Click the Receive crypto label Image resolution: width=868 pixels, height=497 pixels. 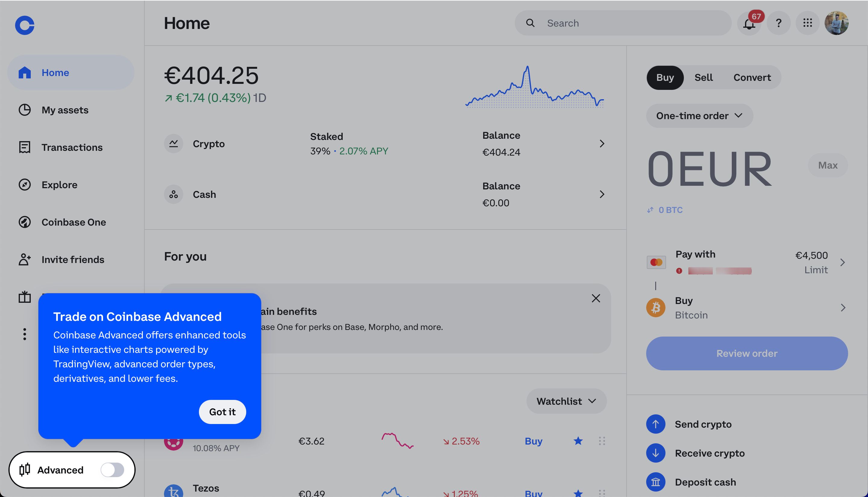point(709,453)
